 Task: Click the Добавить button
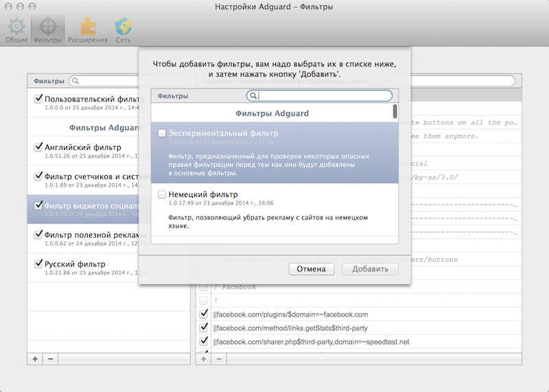[x=370, y=269]
